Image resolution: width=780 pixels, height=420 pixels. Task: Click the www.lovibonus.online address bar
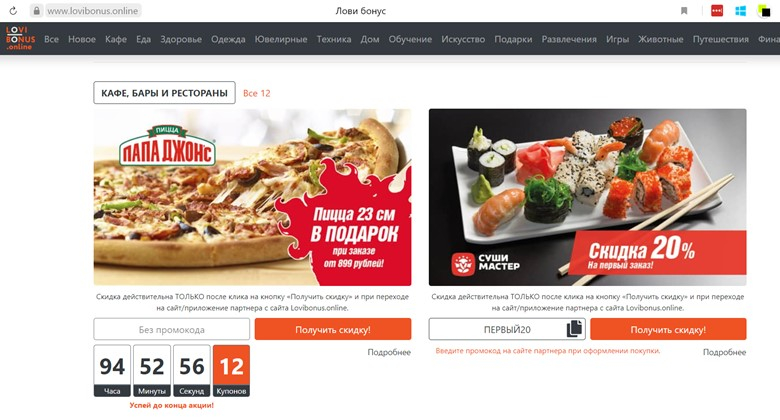click(93, 10)
